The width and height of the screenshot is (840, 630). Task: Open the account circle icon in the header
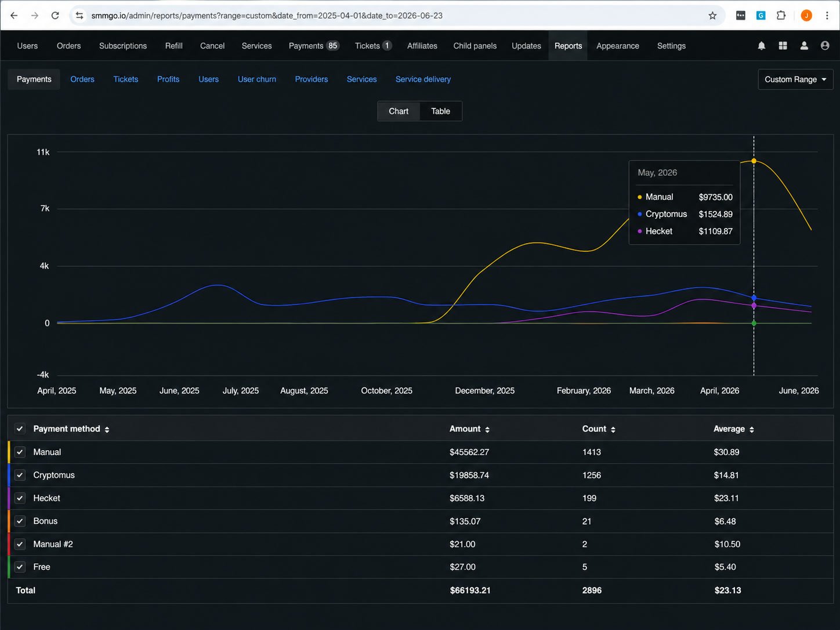click(x=825, y=46)
